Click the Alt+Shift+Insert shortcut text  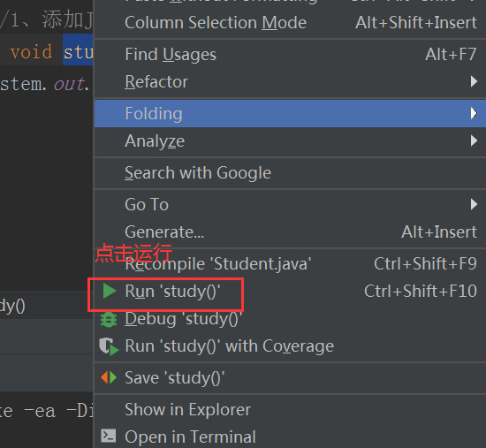(x=416, y=23)
